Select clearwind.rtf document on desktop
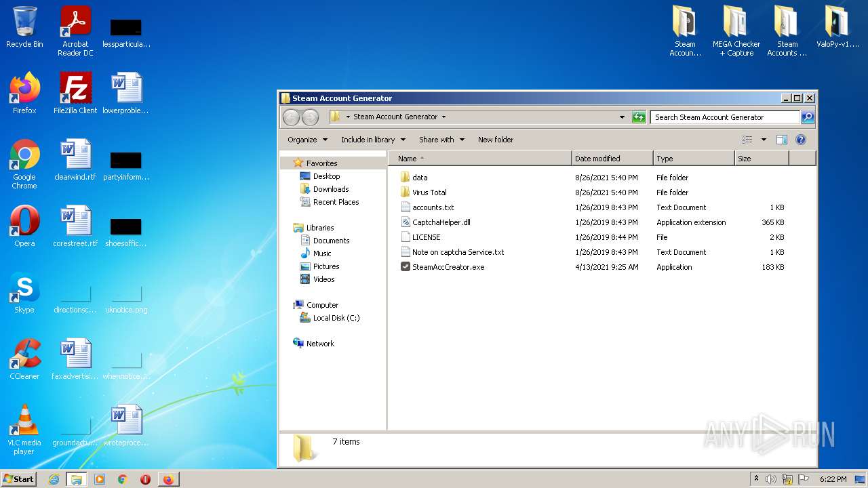868x488 pixels. pyautogui.click(x=75, y=160)
